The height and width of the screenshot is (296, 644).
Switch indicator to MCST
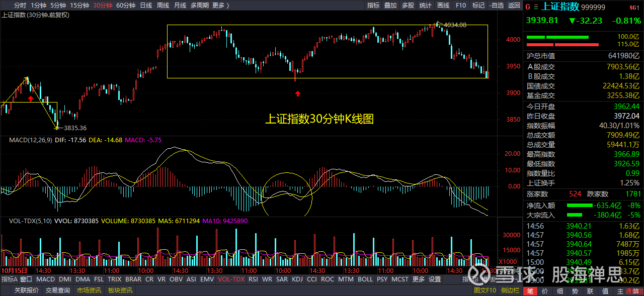pyautogui.click(x=400, y=279)
